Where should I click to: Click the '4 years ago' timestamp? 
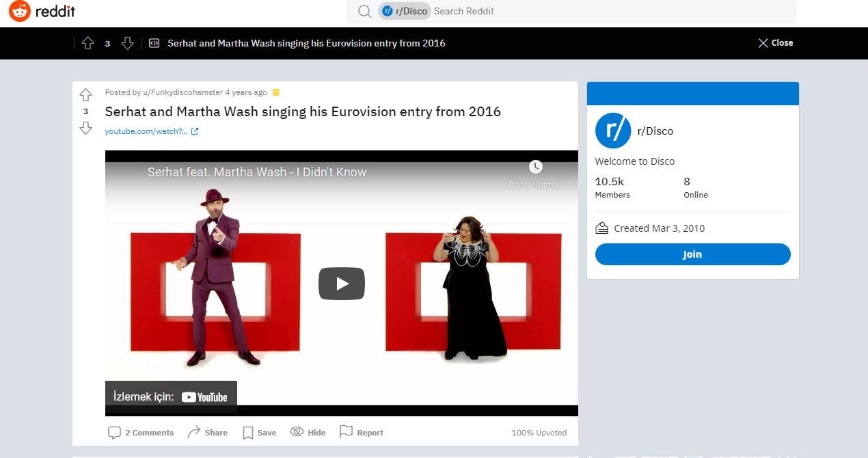click(246, 92)
